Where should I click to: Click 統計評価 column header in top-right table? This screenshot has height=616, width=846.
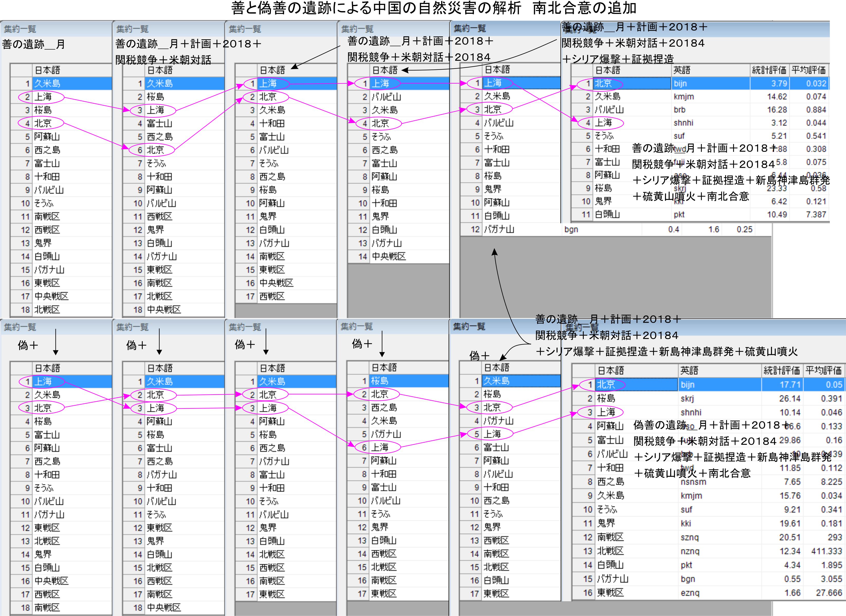click(769, 70)
